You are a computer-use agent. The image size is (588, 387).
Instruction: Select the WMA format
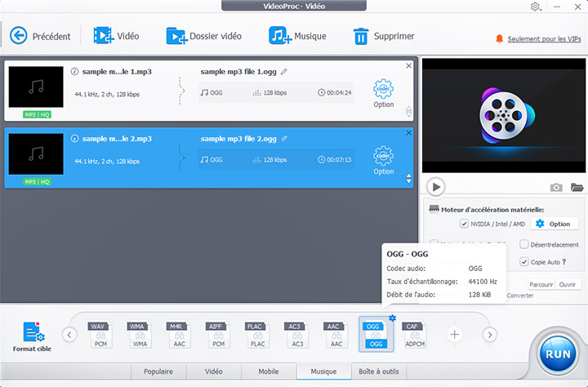coord(140,335)
